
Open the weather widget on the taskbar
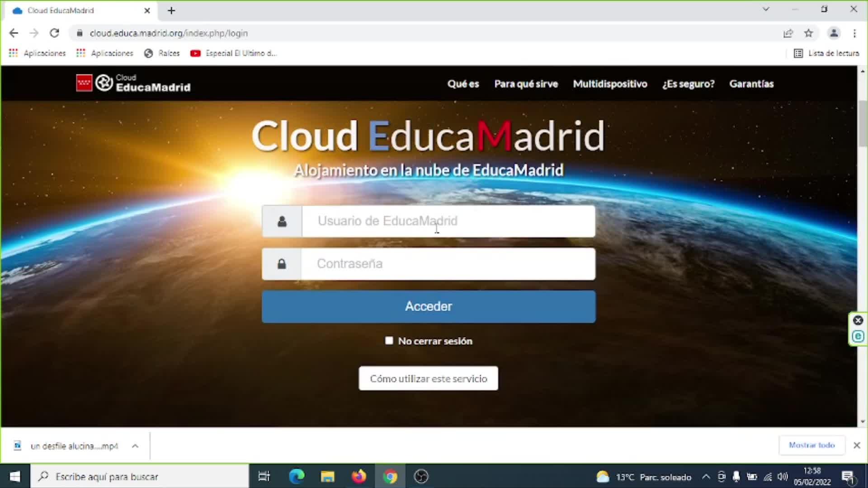pyautogui.click(x=644, y=477)
